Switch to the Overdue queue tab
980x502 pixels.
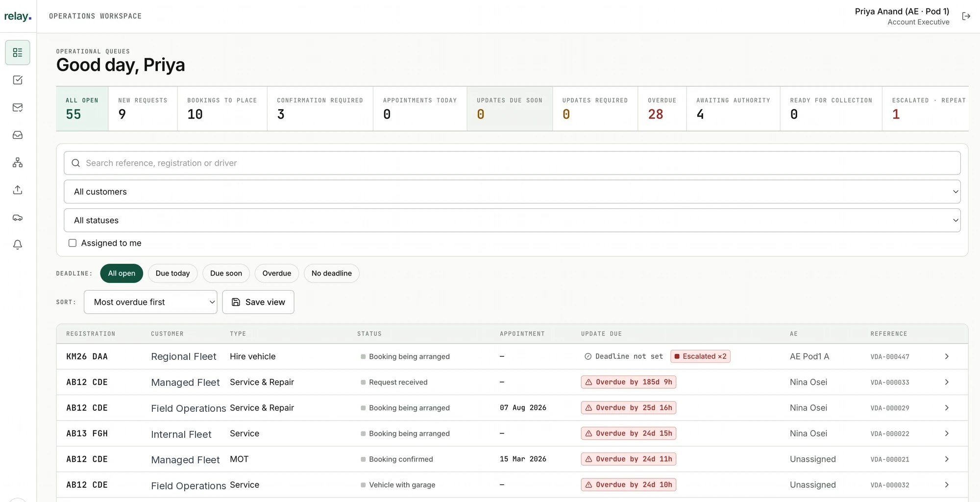click(662, 109)
